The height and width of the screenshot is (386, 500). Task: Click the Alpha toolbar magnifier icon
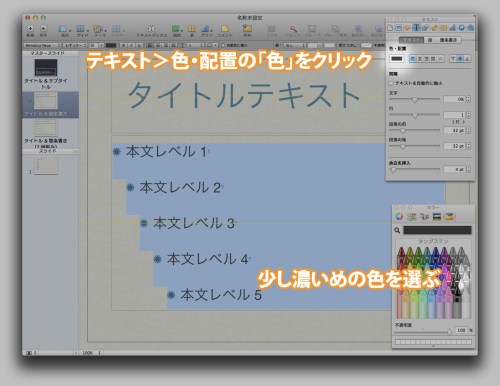[x=293, y=29]
